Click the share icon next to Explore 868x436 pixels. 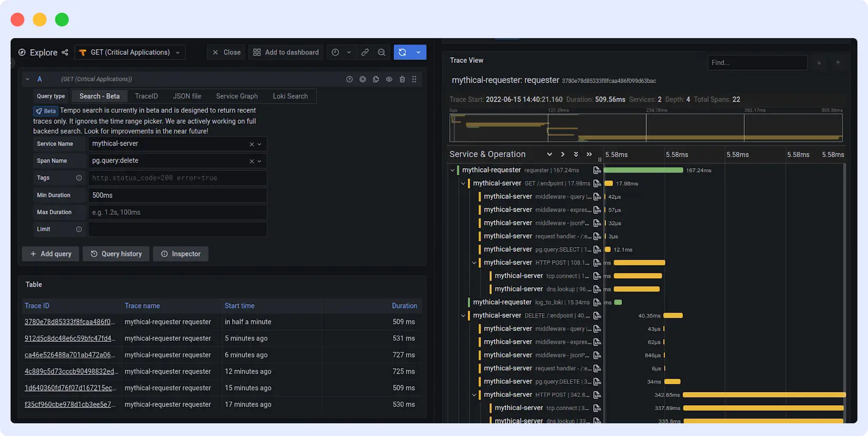[65, 52]
